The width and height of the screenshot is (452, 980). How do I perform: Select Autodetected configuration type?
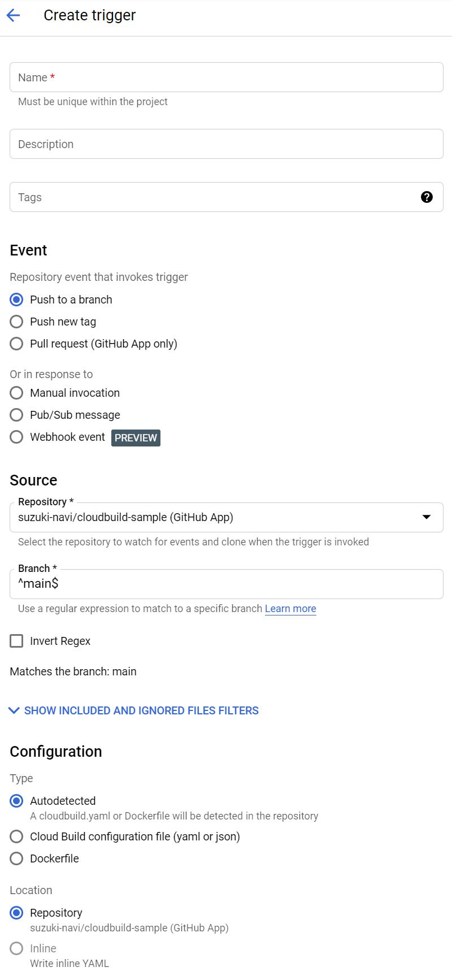click(16, 801)
